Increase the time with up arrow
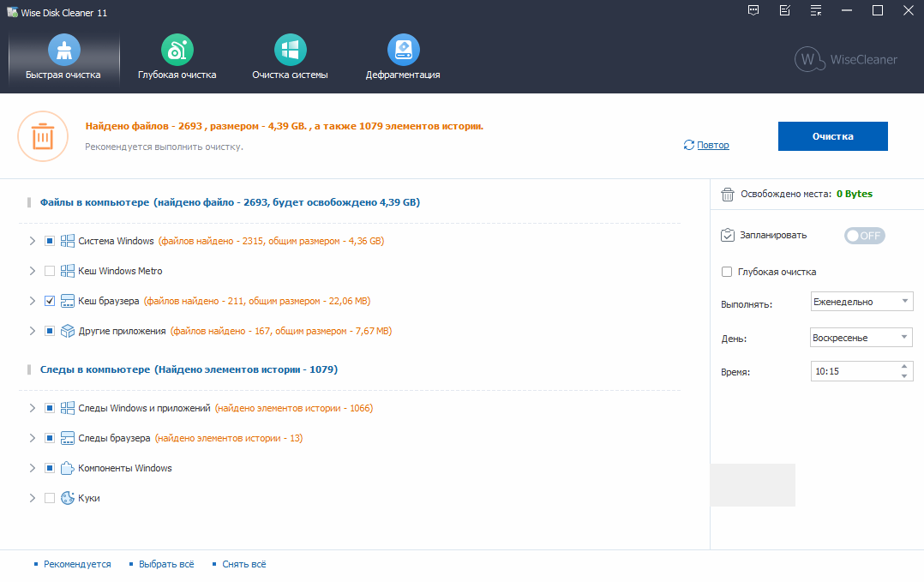924x582 pixels. (x=904, y=366)
